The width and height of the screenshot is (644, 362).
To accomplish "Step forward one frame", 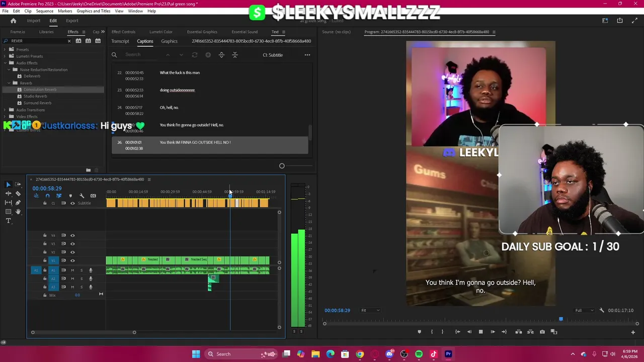I will tap(493, 332).
